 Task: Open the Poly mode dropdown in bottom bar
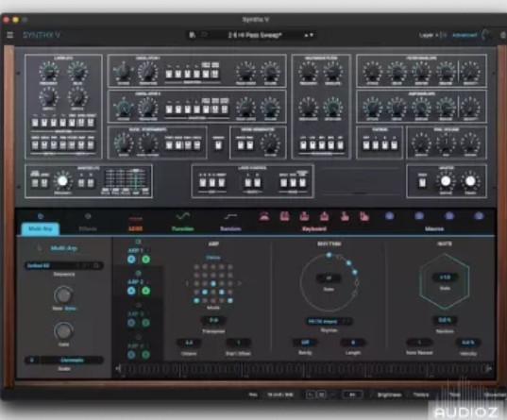[253, 395]
